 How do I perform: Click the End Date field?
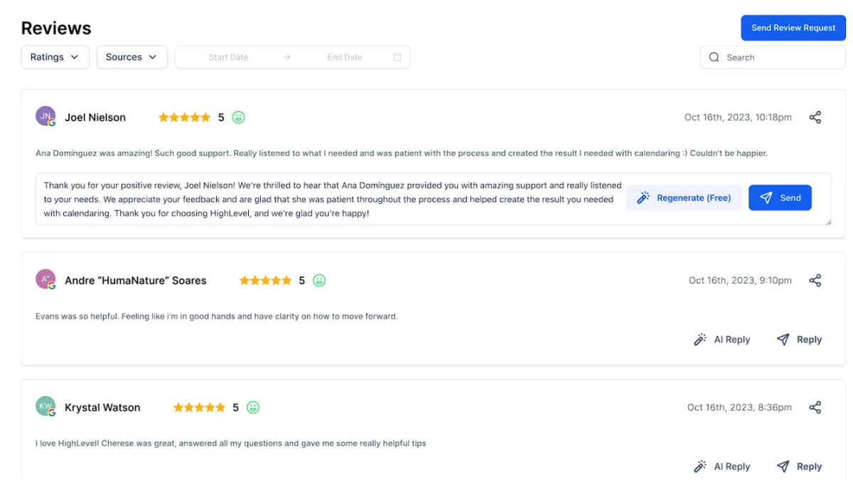[345, 58]
